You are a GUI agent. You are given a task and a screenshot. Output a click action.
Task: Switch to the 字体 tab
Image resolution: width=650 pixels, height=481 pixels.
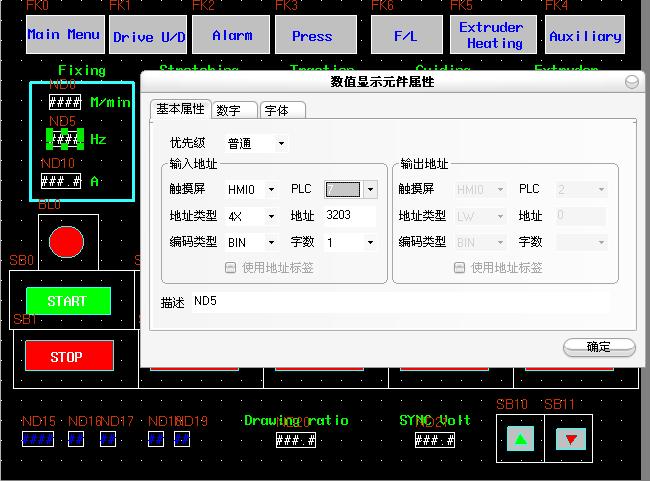click(282, 110)
